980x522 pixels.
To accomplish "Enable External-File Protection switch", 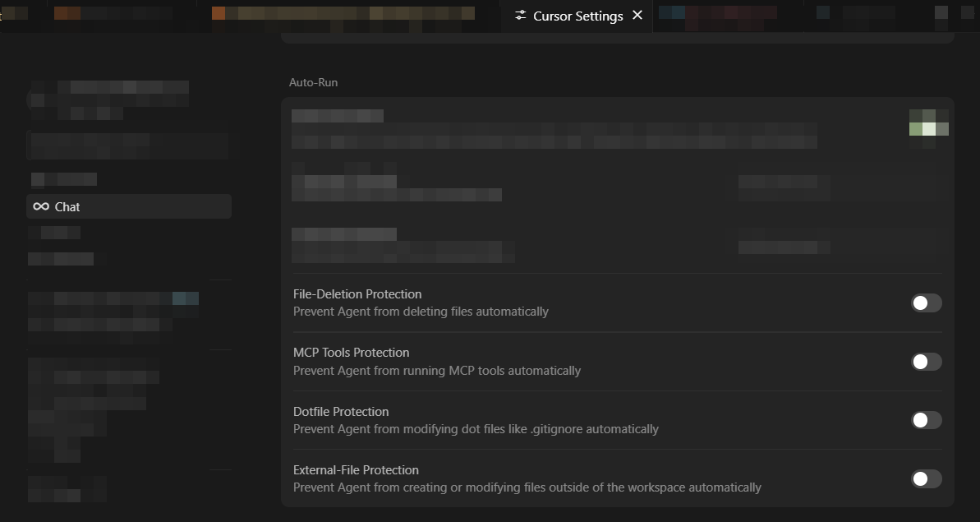I will pyautogui.click(x=927, y=479).
